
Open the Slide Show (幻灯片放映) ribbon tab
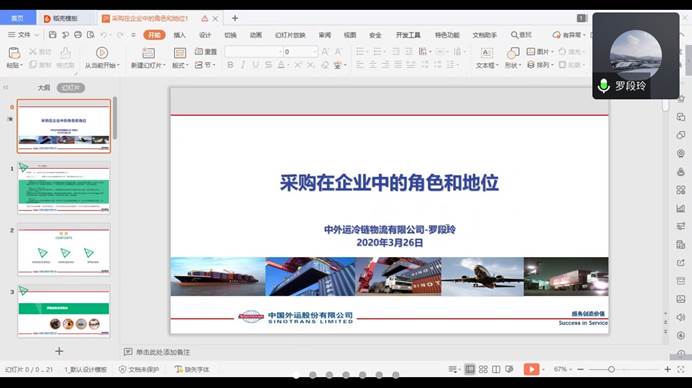pyautogui.click(x=290, y=35)
